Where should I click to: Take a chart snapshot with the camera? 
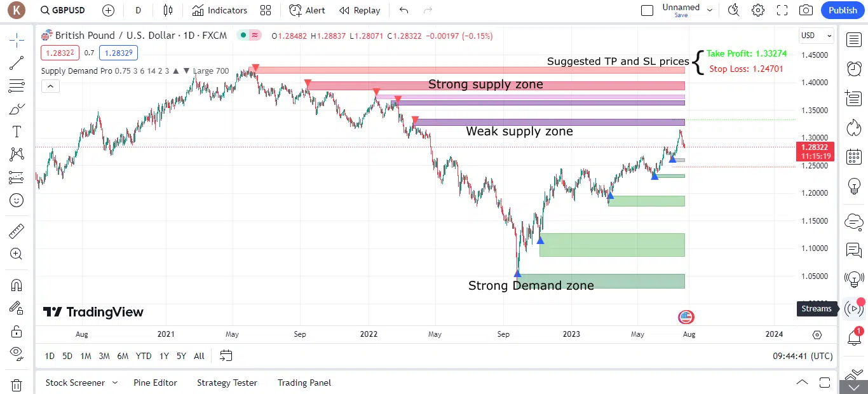pyautogui.click(x=807, y=10)
